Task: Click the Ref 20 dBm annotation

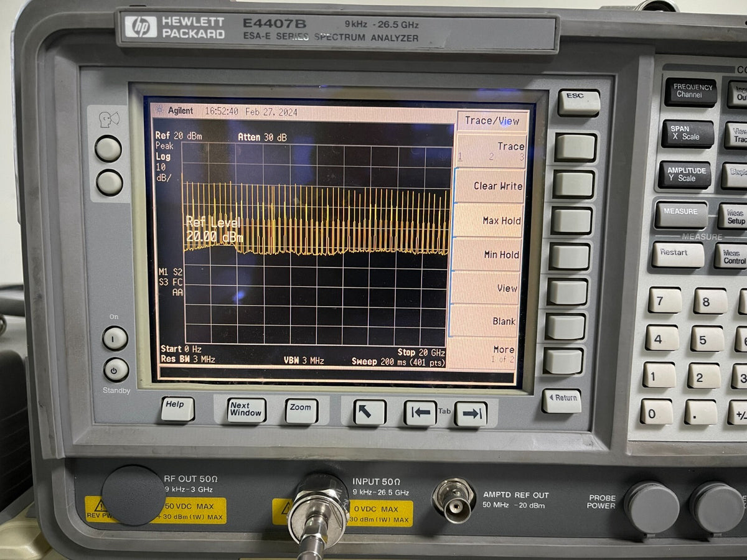Action: 179,136
